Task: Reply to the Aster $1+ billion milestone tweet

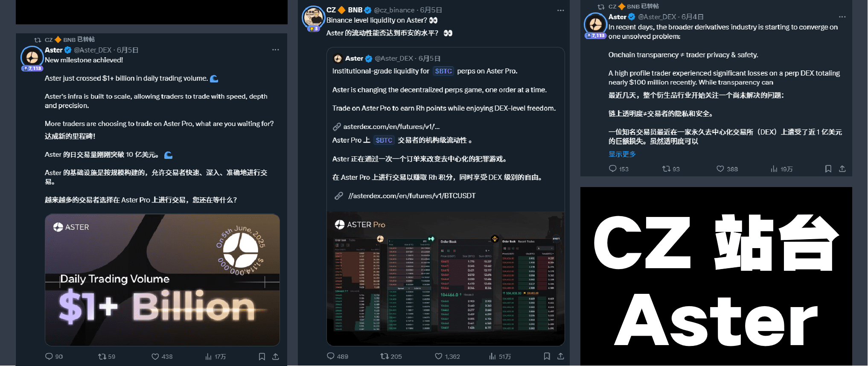Action: coord(54,356)
